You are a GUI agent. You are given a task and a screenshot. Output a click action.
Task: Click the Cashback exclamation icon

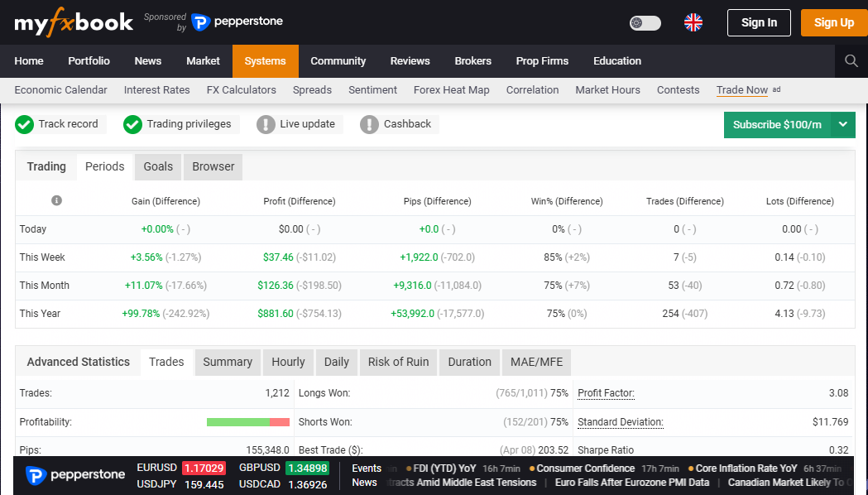click(369, 125)
